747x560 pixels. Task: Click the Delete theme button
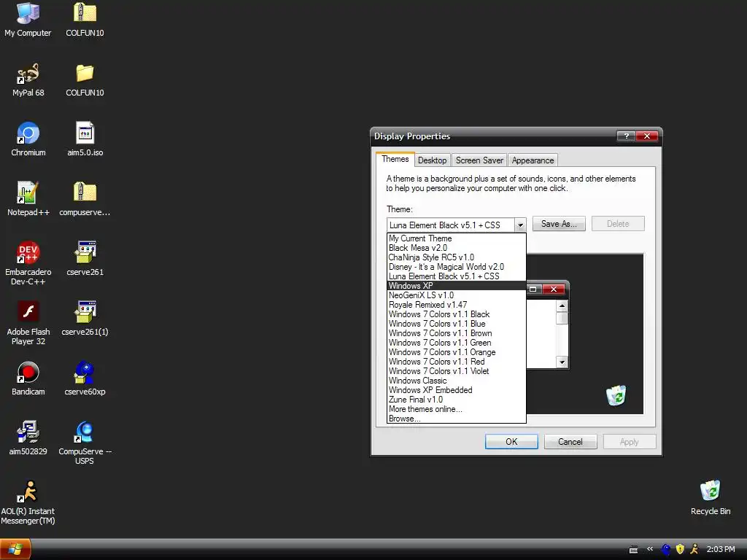click(x=618, y=224)
